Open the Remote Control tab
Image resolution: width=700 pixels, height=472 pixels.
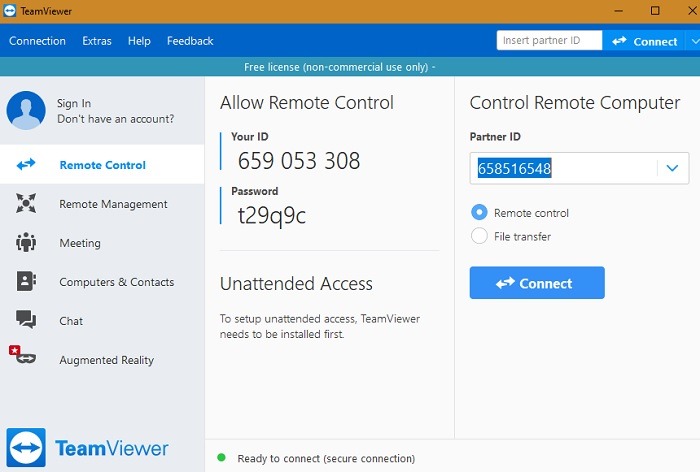click(x=102, y=164)
